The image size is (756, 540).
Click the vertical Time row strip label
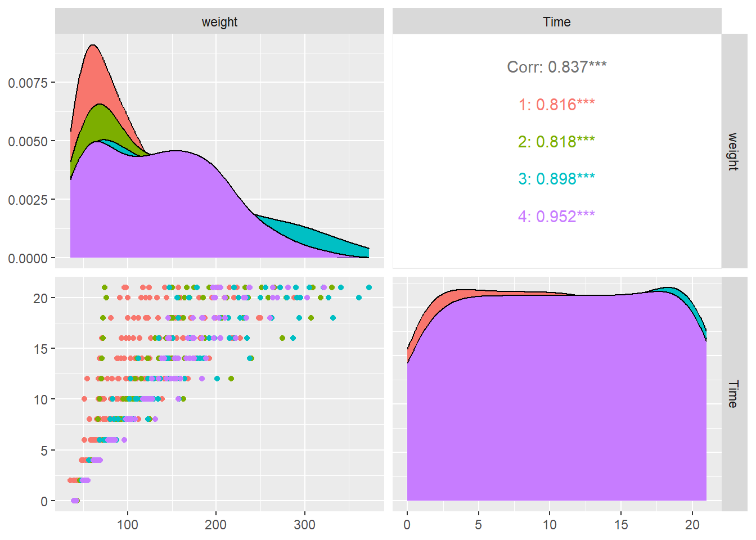(732, 394)
